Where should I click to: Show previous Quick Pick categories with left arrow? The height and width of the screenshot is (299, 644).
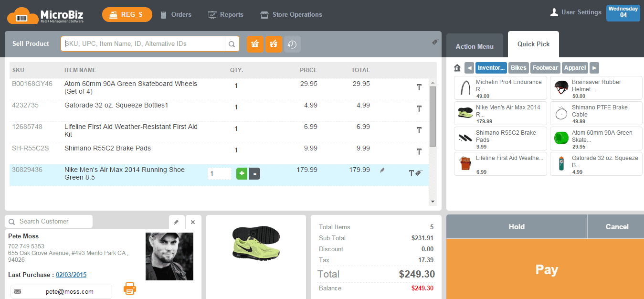(x=469, y=68)
